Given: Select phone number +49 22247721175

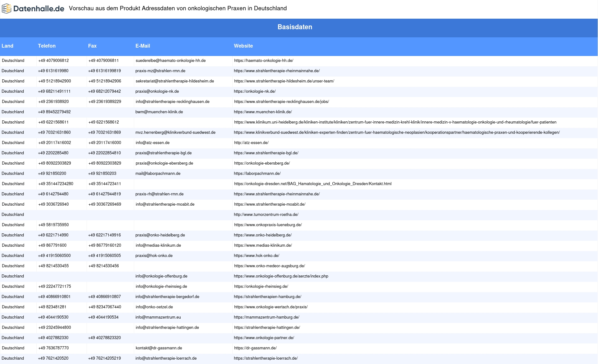Looking at the screenshot, I should pos(55,287).
